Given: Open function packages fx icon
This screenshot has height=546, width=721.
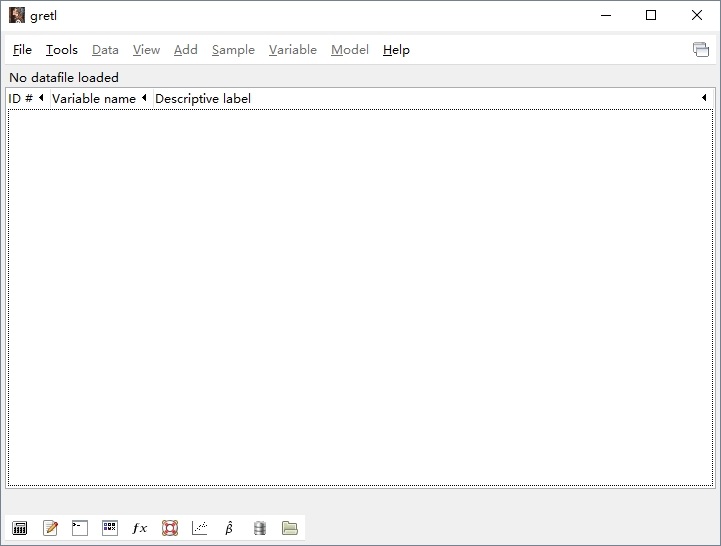Looking at the screenshot, I should [139, 528].
